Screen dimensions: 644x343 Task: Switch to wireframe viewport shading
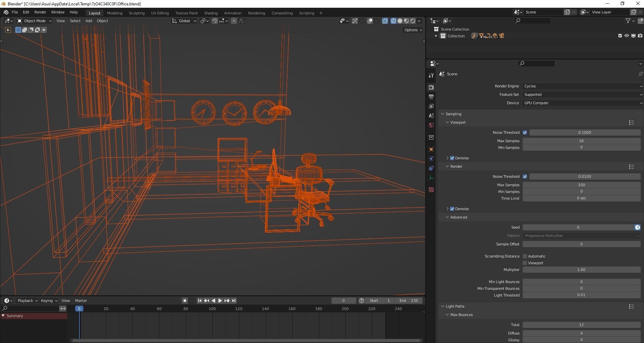[393, 21]
